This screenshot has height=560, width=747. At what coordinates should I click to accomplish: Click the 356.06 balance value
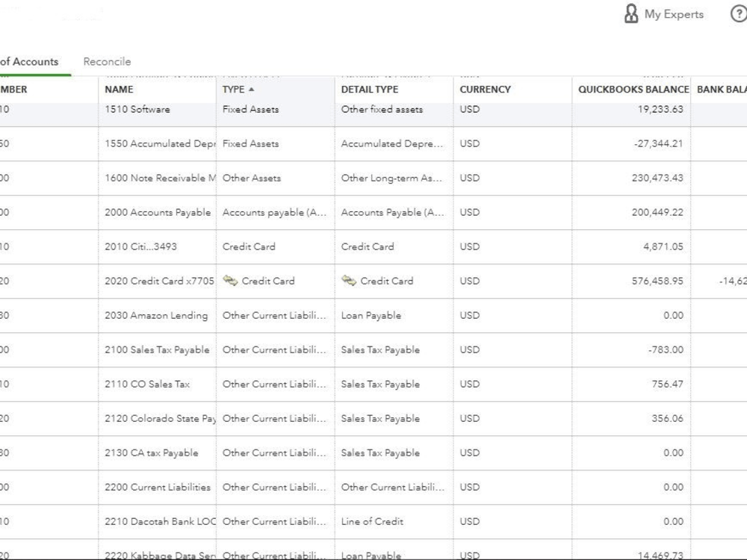(667, 418)
